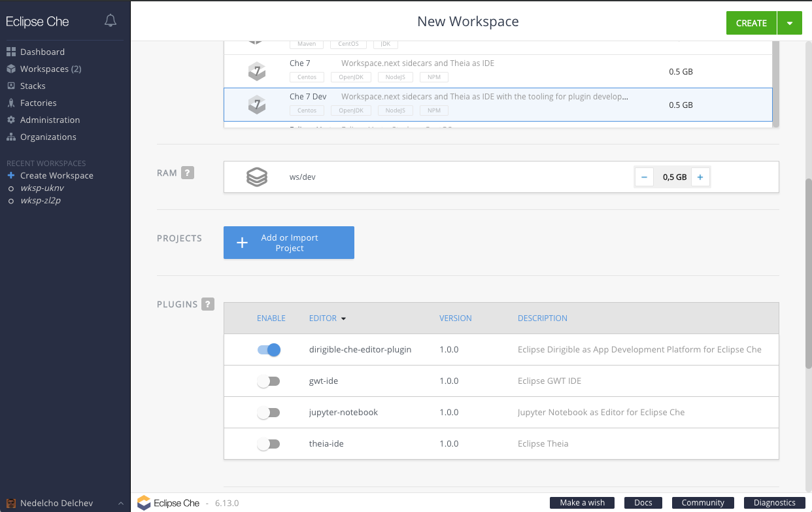Click the Plugins help question mark
The image size is (812, 512).
(x=208, y=304)
